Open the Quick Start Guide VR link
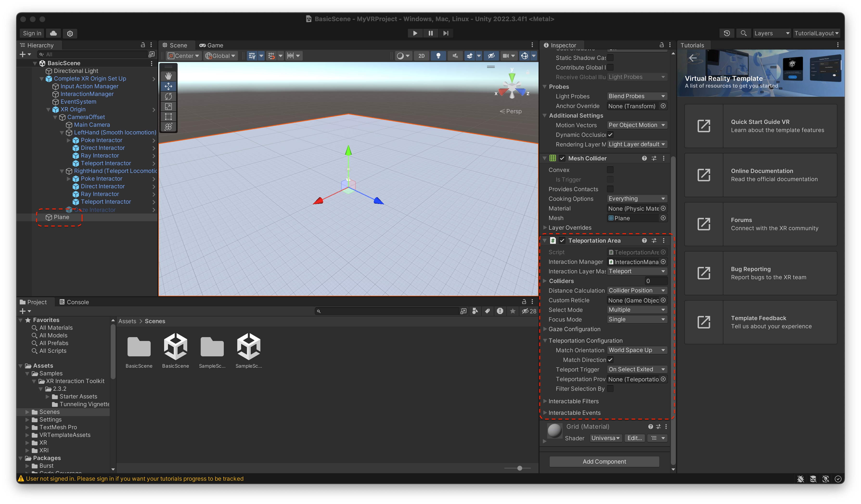This screenshot has width=861, height=504. pyautogui.click(x=761, y=126)
